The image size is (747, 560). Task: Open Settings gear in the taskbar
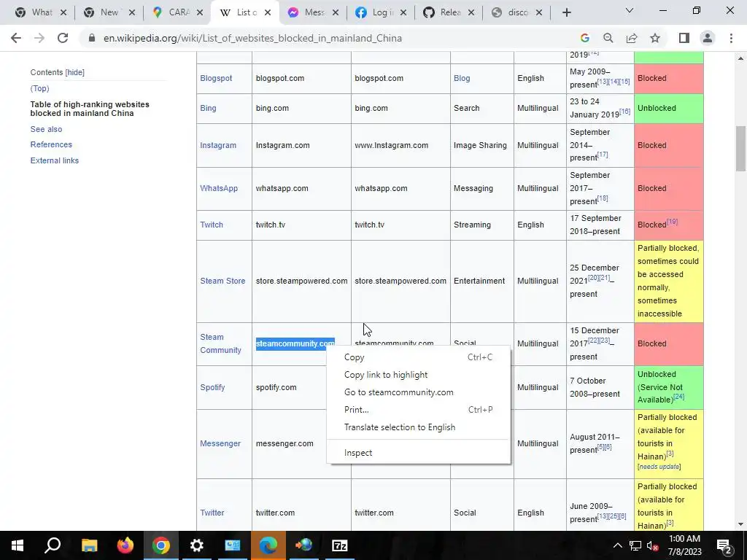coord(197,545)
